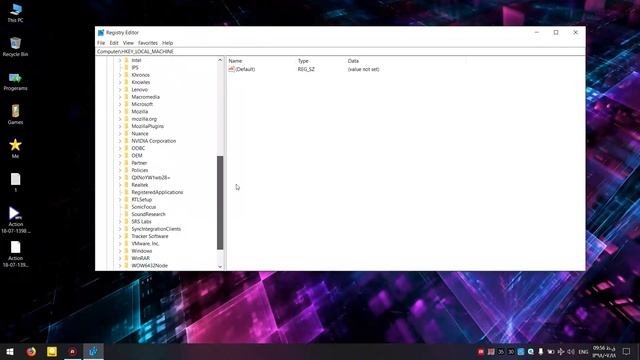The height and width of the screenshot is (360, 640).
Task: Expand the Lenovo key arrow
Action: click(120, 90)
